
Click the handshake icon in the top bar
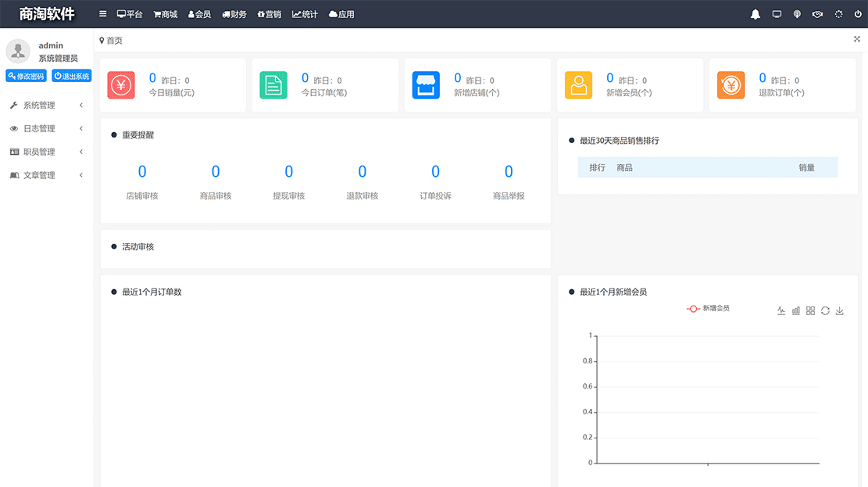point(817,13)
